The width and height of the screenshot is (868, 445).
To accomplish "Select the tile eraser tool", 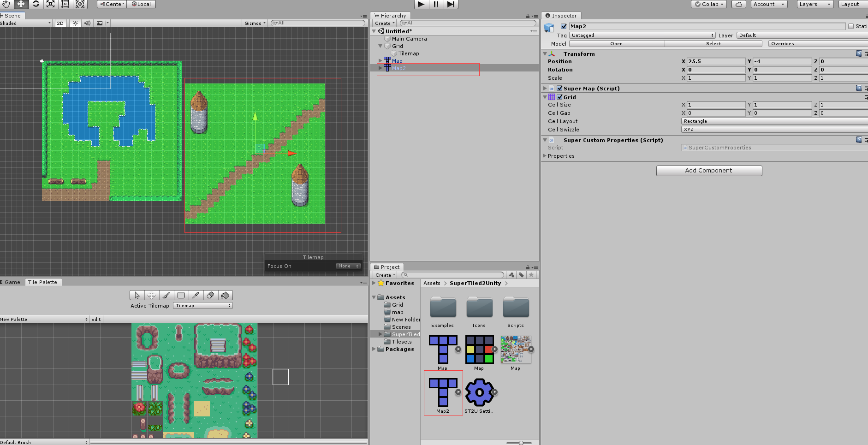I will 210,295.
